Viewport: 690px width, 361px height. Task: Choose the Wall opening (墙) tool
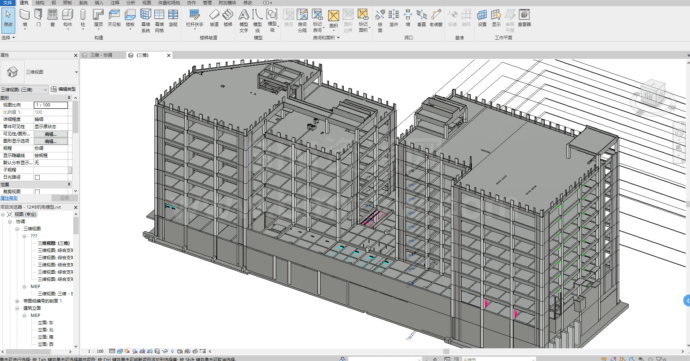(408, 19)
